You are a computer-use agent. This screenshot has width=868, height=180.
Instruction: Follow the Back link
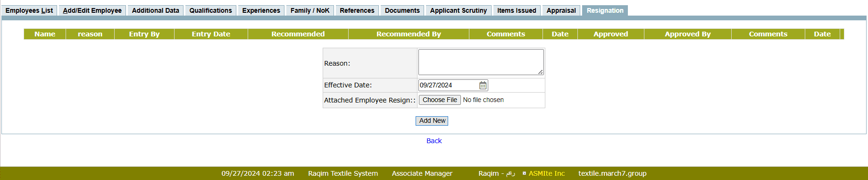(434, 141)
